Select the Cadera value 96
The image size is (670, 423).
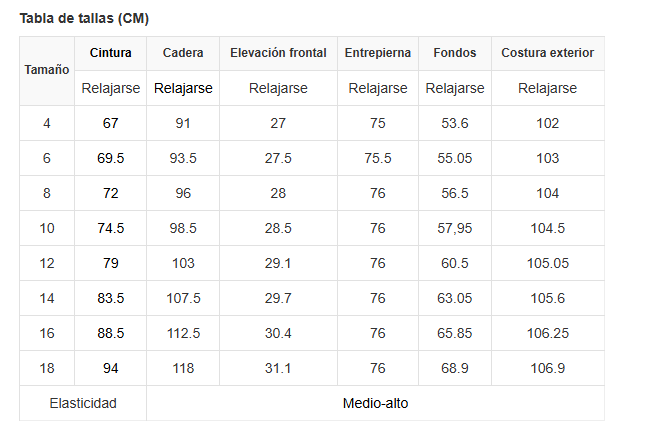(x=183, y=193)
